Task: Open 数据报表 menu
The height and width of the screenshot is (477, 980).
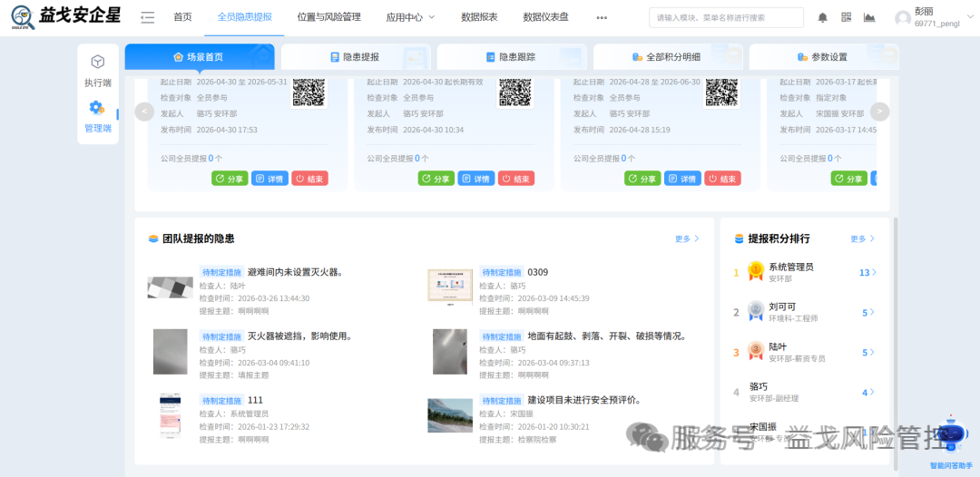Action: (479, 17)
